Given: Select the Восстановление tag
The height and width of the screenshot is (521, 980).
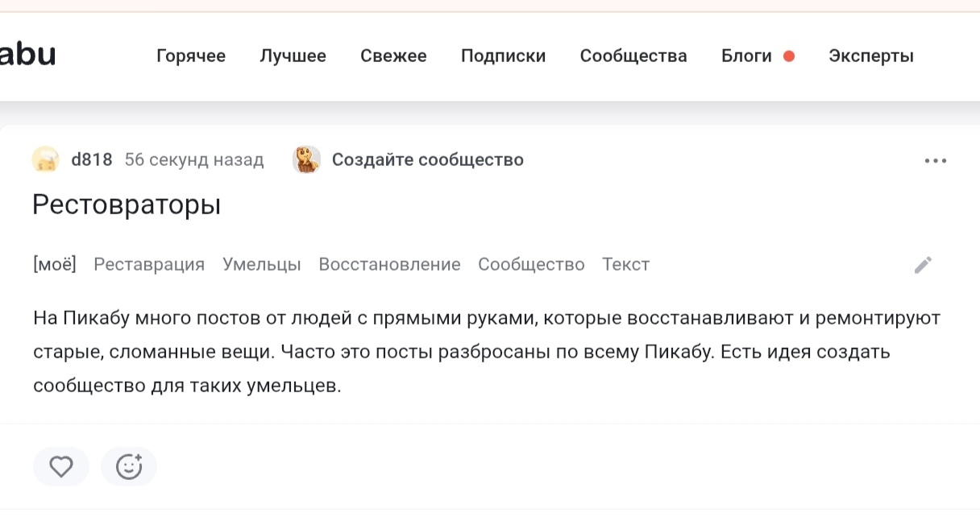Looking at the screenshot, I should pyautogui.click(x=390, y=264).
